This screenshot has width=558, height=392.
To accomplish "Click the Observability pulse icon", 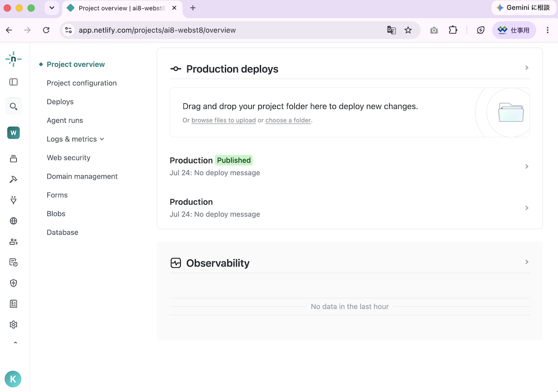I will pos(175,263).
